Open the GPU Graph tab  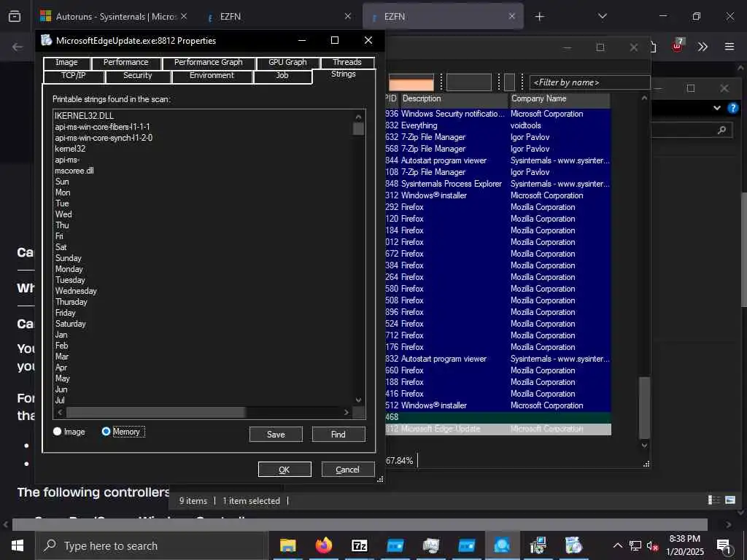tap(287, 63)
